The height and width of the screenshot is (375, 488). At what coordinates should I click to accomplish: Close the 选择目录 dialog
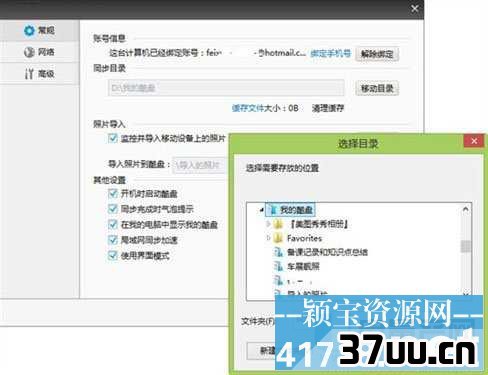coord(474,141)
